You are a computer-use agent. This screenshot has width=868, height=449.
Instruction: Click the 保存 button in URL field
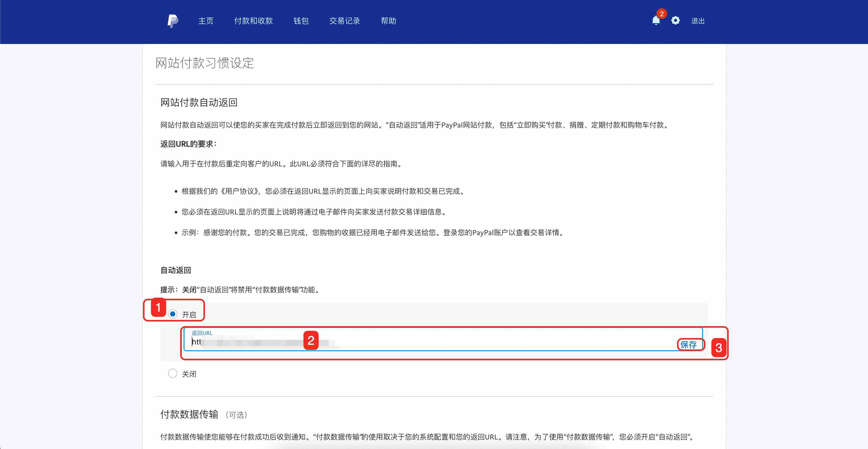click(688, 345)
